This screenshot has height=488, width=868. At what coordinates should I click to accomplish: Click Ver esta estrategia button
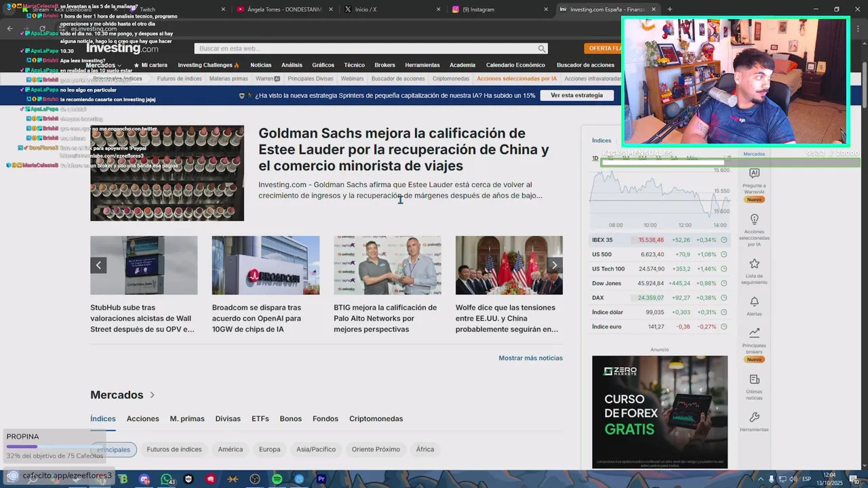tap(576, 96)
